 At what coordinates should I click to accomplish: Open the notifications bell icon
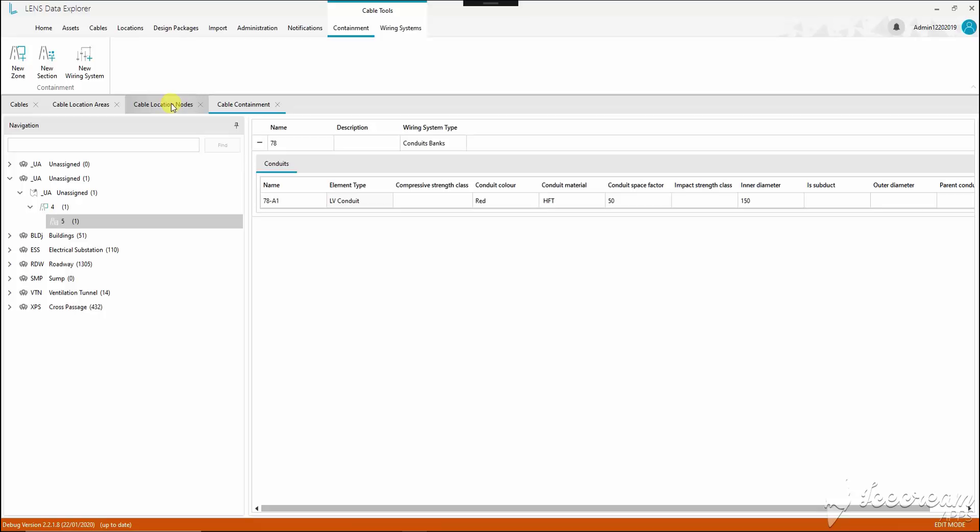pos(896,27)
